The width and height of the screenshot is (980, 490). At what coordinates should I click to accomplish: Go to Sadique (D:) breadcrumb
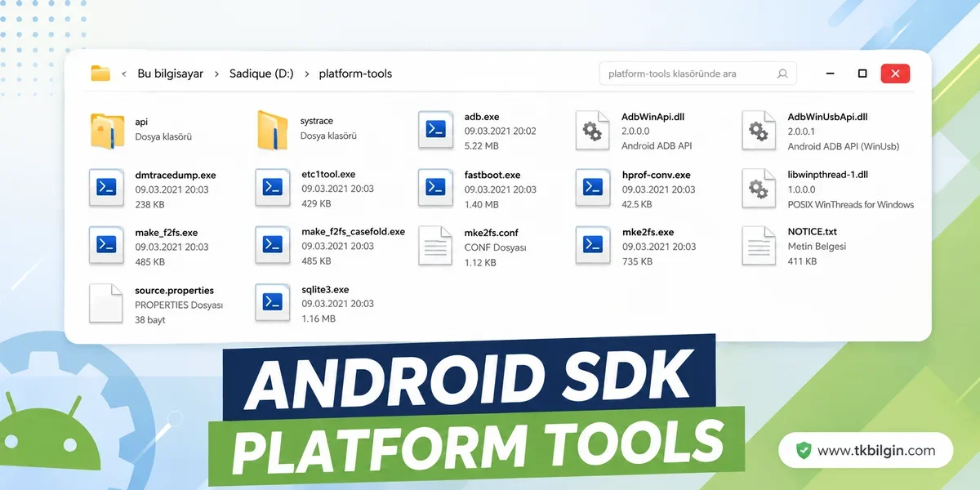click(261, 73)
